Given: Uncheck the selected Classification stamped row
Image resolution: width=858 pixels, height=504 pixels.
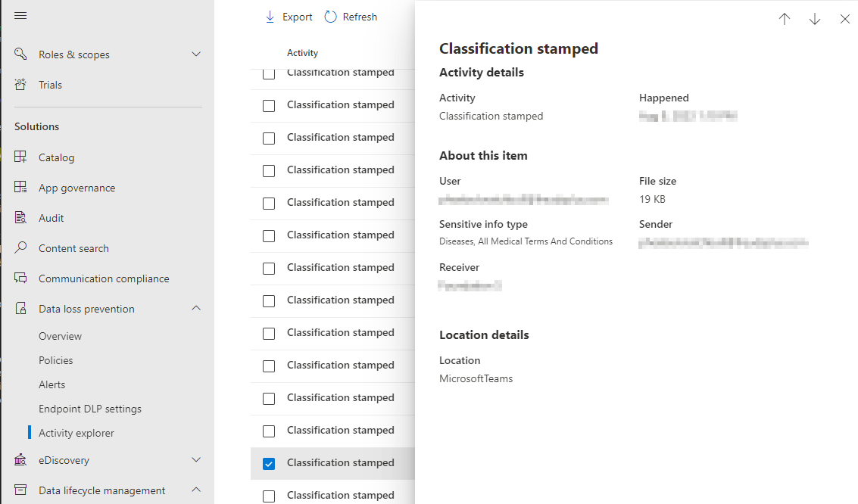Looking at the screenshot, I should point(269,464).
